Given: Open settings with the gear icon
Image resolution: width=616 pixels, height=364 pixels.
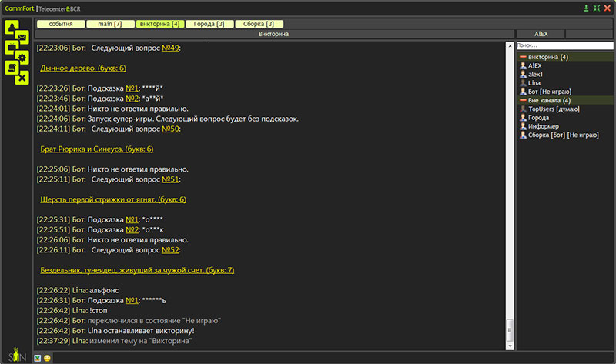Looking at the screenshot, I should click(x=22, y=57).
